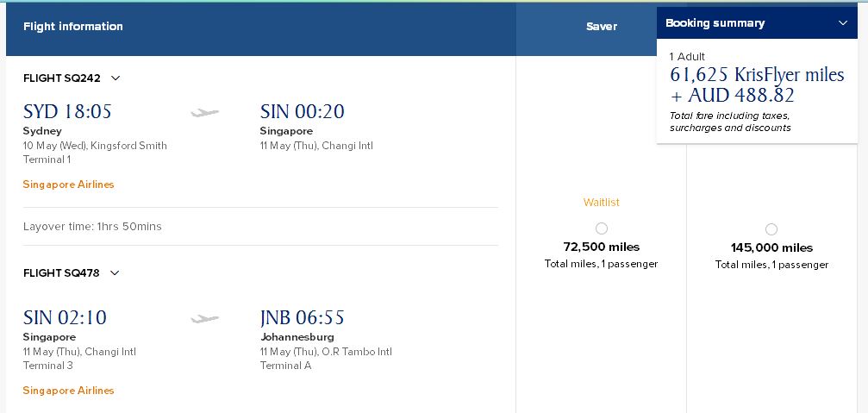Image resolution: width=868 pixels, height=413 pixels.
Task: Click first Singapore Airlines link under SQ242
Action: (x=68, y=185)
